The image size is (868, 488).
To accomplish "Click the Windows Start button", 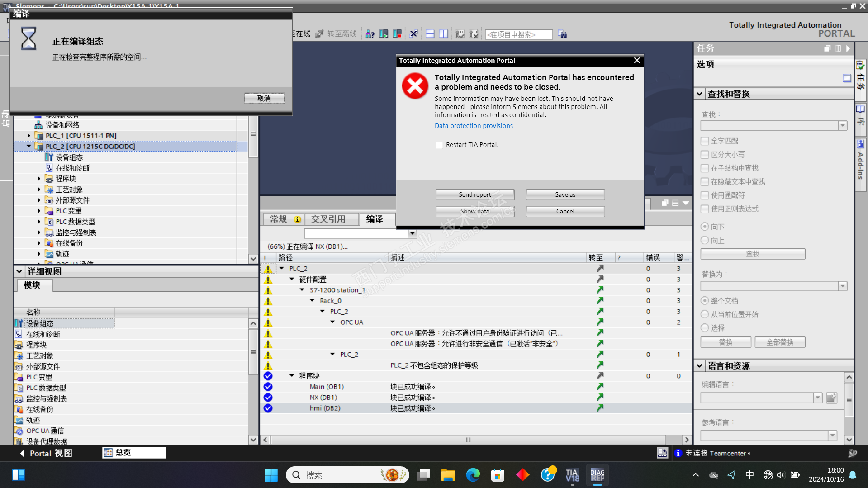I will pos(271,475).
